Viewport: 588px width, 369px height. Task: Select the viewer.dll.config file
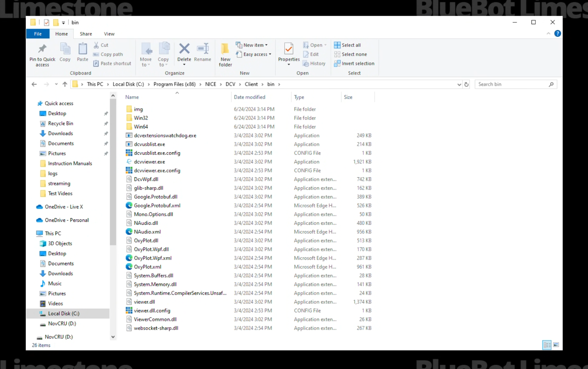coord(152,311)
